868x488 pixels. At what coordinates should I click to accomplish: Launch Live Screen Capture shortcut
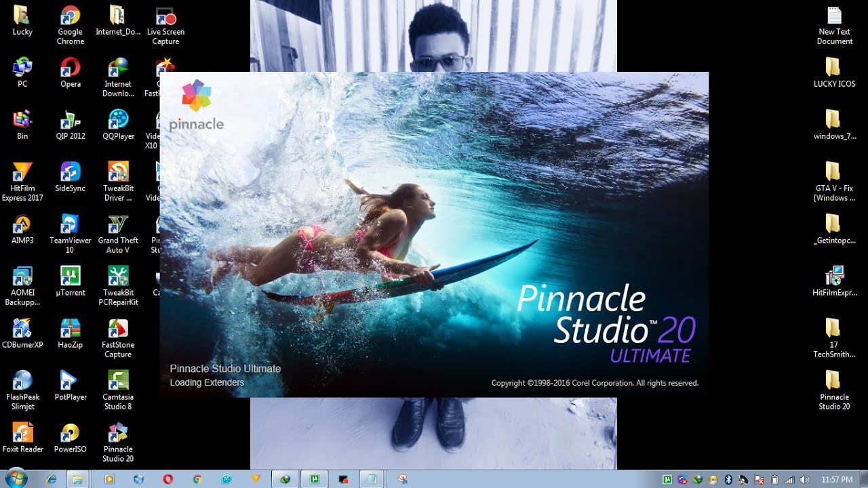(165, 26)
